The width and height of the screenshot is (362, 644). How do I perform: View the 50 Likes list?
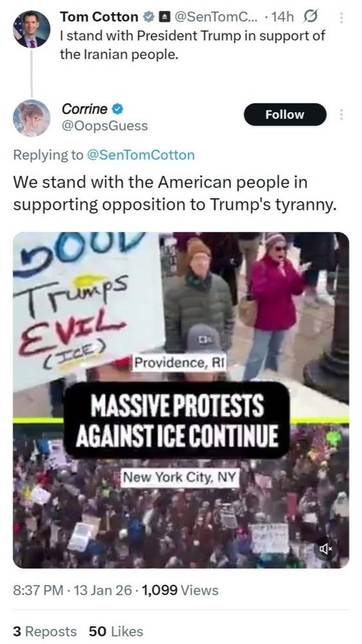coord(116,631)
